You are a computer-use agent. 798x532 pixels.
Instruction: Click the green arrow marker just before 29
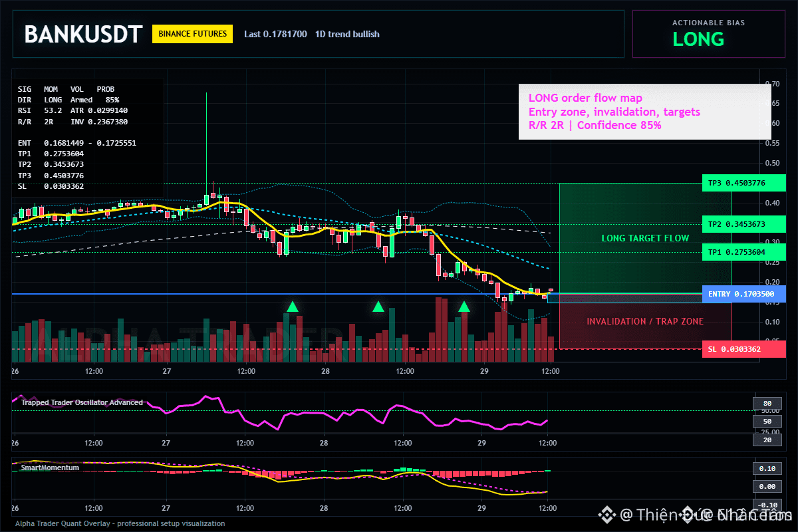point(464,307)
